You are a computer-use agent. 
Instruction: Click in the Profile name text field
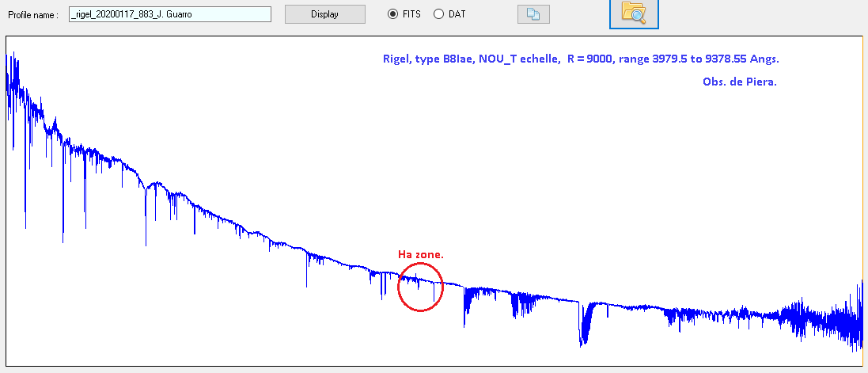[x=170, y=14]
